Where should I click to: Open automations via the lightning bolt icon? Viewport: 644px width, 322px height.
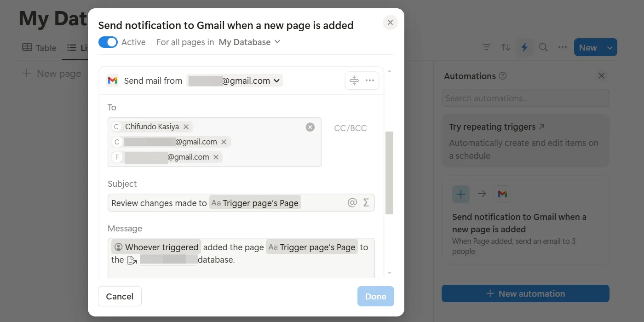[524, 47]
